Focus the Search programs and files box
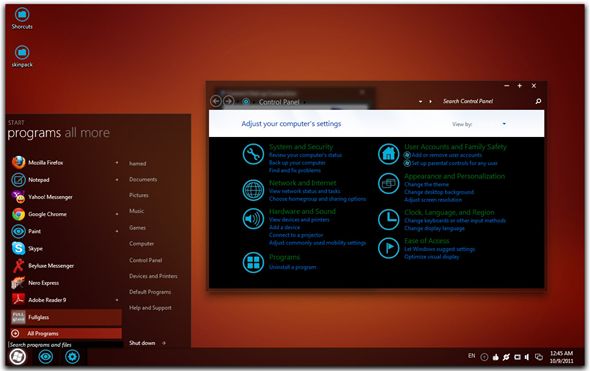 [65, 345]
